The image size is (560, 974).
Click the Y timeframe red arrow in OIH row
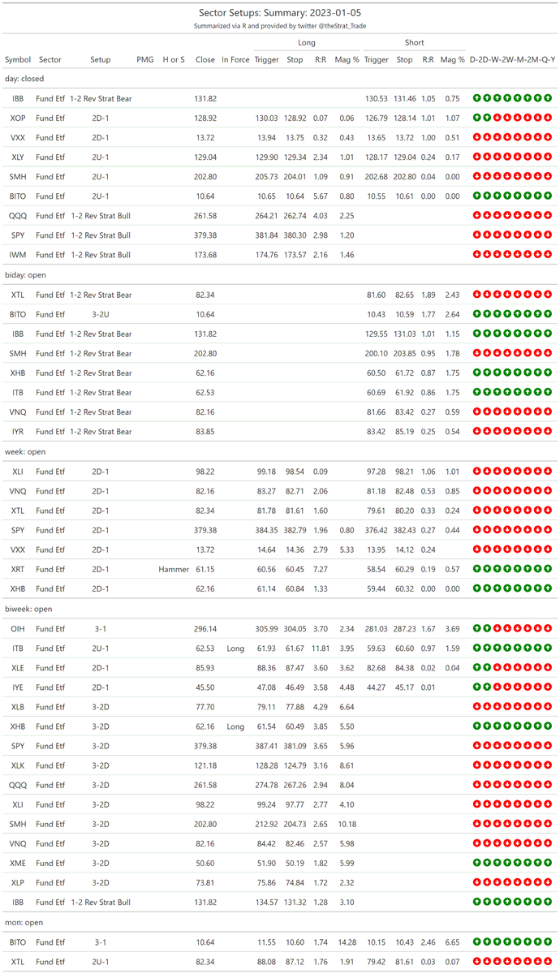(549, 628)
